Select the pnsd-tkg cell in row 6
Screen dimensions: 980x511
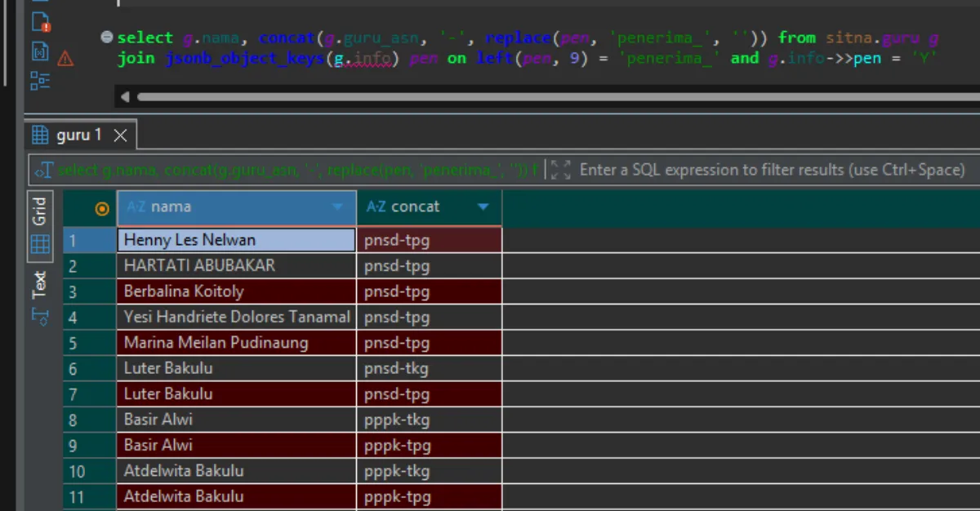pos(430,368)
